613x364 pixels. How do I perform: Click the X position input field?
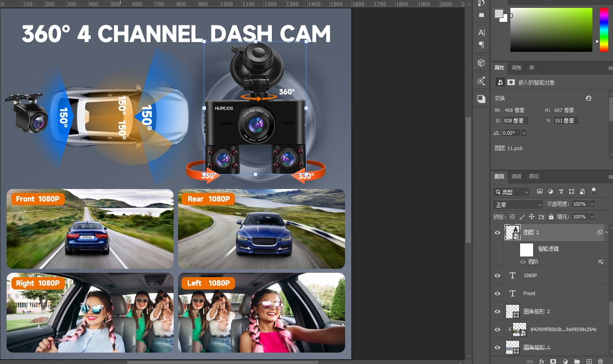pos(516,121)
